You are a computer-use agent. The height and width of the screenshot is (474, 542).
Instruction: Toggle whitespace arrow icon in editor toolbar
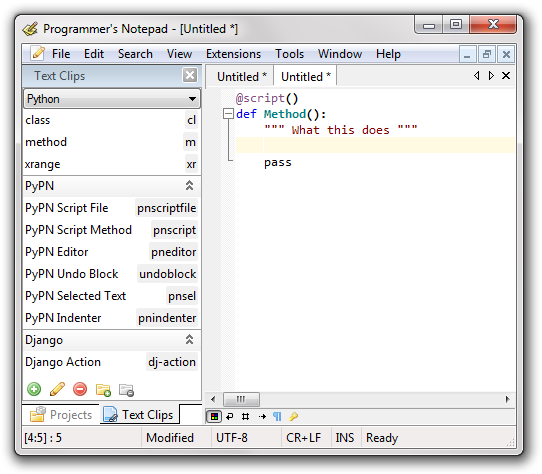click(x=262, y=417)
